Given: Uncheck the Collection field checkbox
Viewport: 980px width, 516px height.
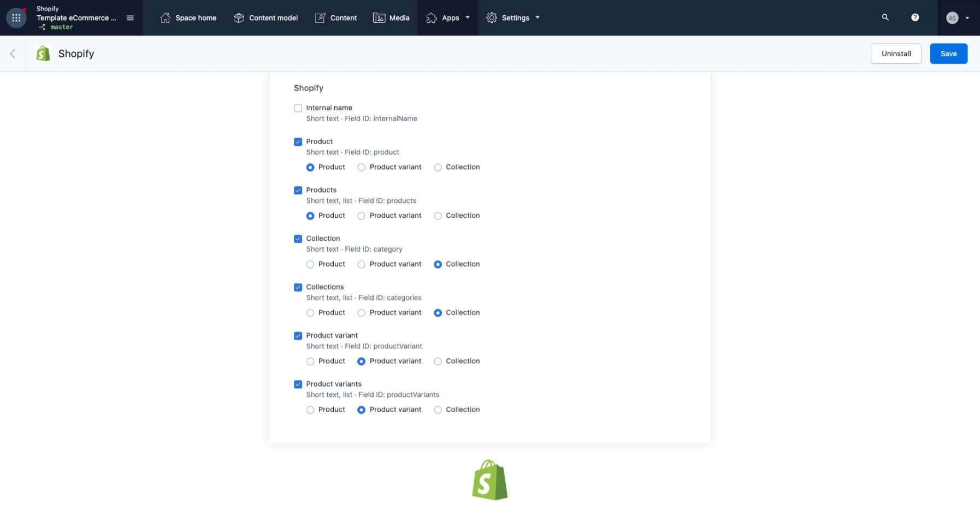Looking at the screenshot, I should (298, 239).
